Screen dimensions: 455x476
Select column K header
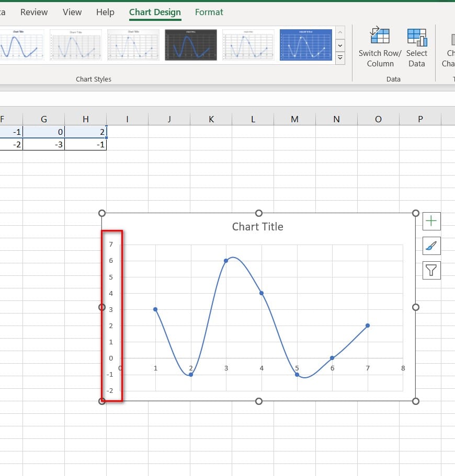click(211, 119)
